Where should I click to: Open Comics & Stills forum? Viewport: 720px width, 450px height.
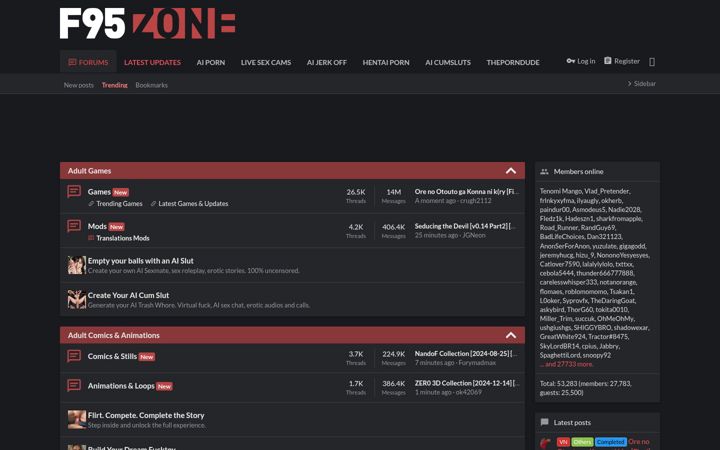112,356
